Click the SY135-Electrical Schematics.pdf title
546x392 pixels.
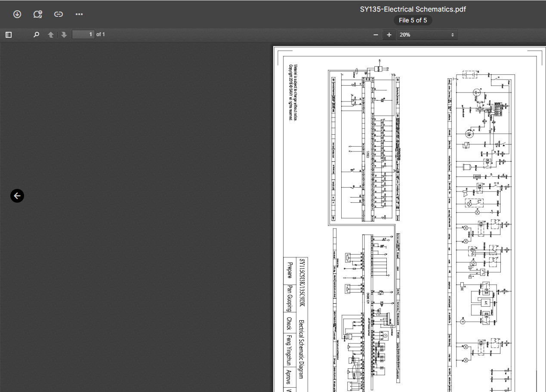pyautogui.click(x=413, y=9)
